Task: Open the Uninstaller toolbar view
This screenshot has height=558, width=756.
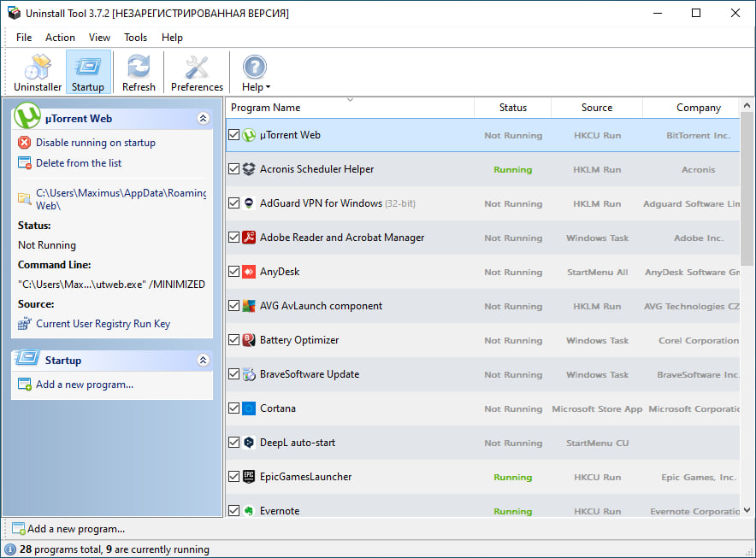Action: point(38,73)
